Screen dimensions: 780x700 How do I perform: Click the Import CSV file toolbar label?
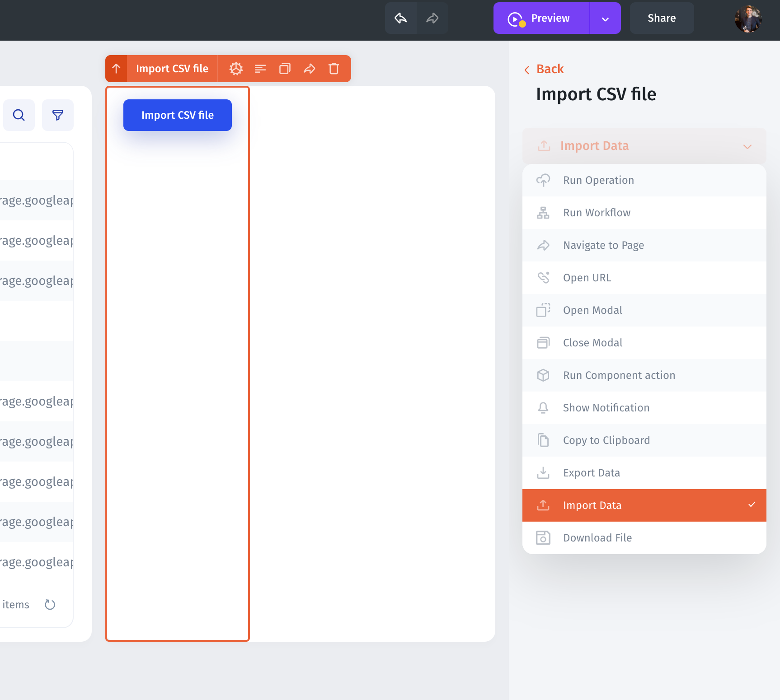point(172,69)
